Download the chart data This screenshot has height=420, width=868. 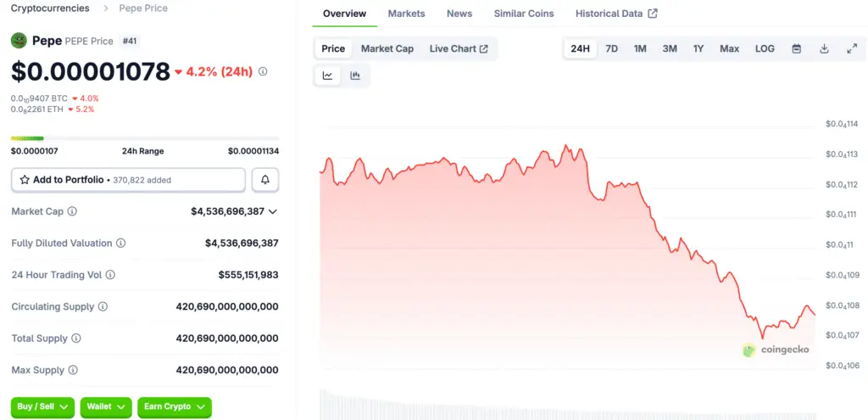(x=824, y=48)
